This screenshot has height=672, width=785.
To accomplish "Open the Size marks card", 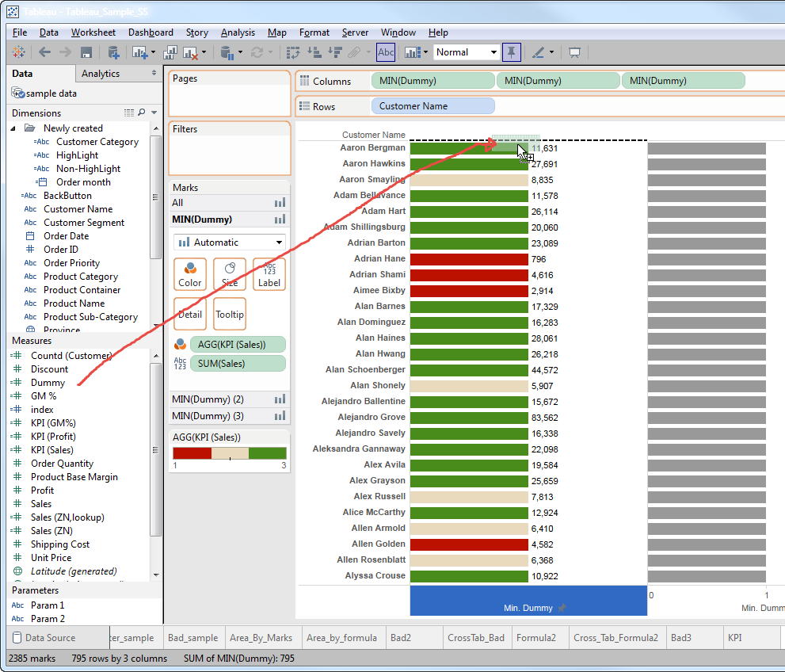I will 230,274.
